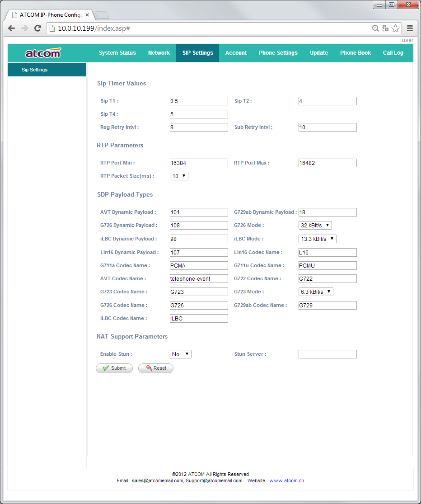Click the ATCOM logo

43,53
